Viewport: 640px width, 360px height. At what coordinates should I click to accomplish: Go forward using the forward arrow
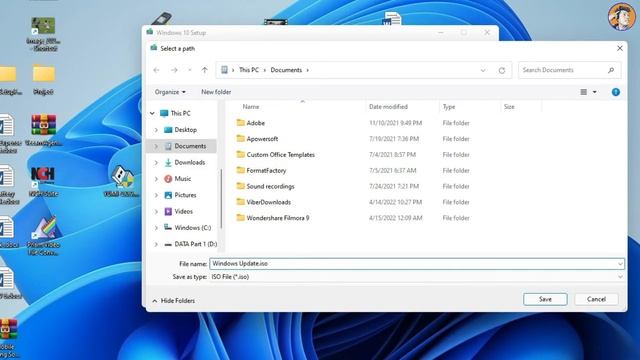(174, 70)
